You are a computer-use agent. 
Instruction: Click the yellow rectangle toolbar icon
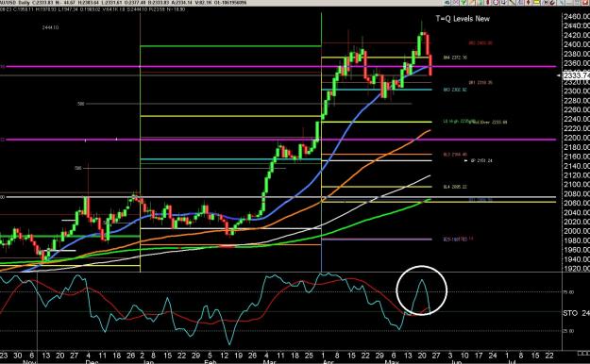536,2
